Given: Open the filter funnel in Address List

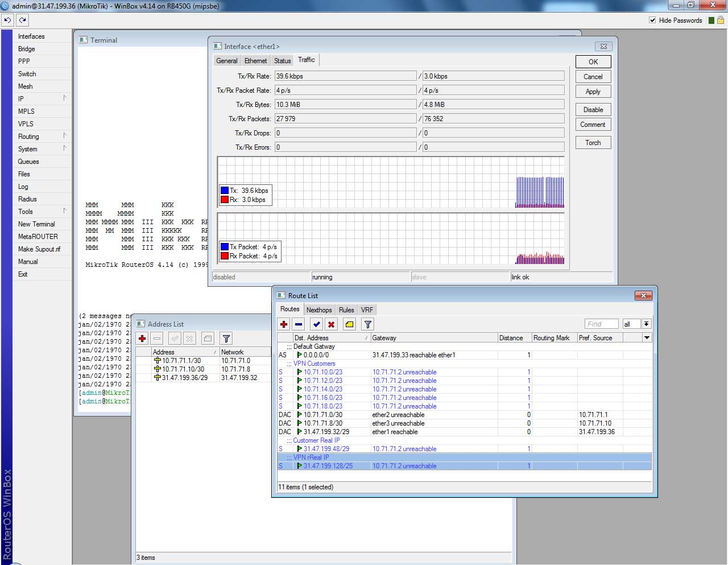Looking at the screenshot, I should [226, 339].
